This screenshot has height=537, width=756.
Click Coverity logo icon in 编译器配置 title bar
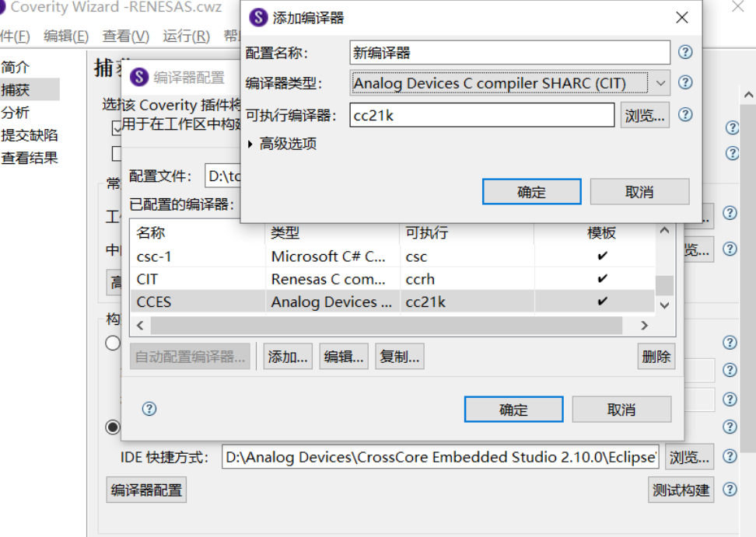[139, 77]
